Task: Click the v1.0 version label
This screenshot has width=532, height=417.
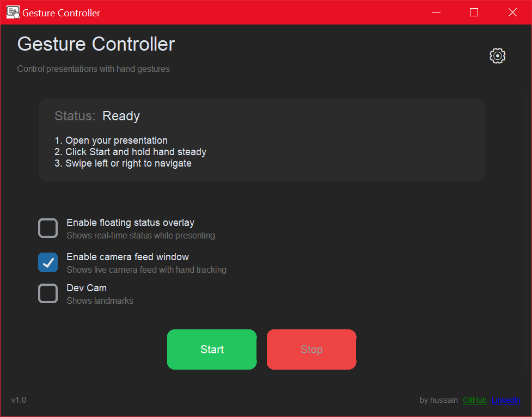Action: [x=19, y=400]
